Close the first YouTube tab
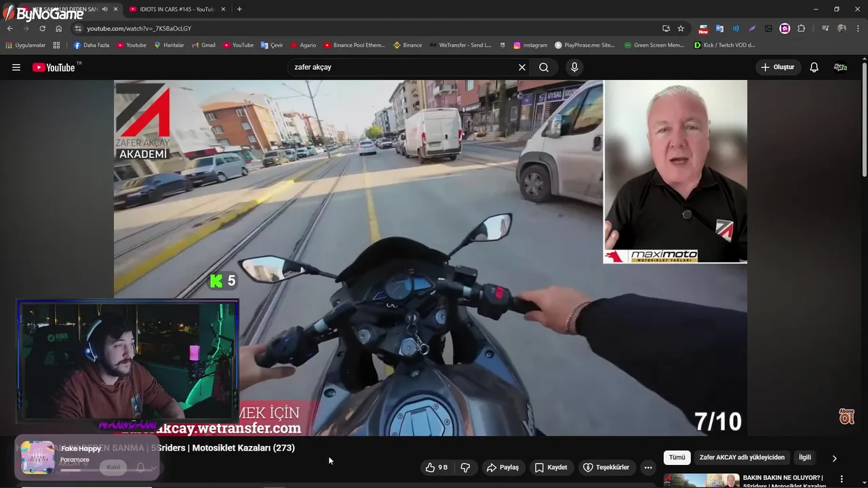This screenshot has width=868, height=488. (x=115, y=9)
